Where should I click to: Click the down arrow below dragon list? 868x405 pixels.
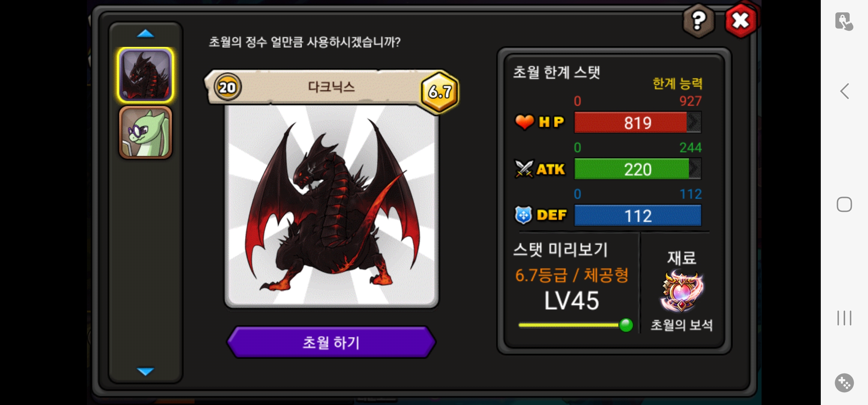click(x=145, y=371)
